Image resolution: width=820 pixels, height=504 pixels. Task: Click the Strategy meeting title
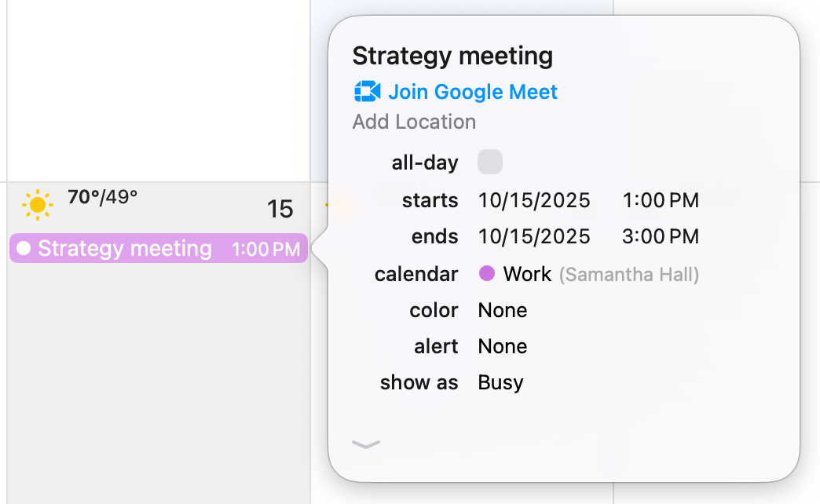(x=453, y=55)
